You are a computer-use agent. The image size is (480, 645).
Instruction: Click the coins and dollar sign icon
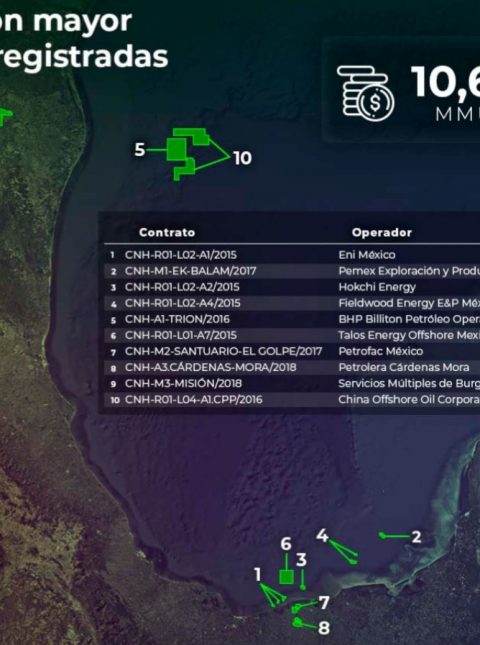[x=365, y=94]
